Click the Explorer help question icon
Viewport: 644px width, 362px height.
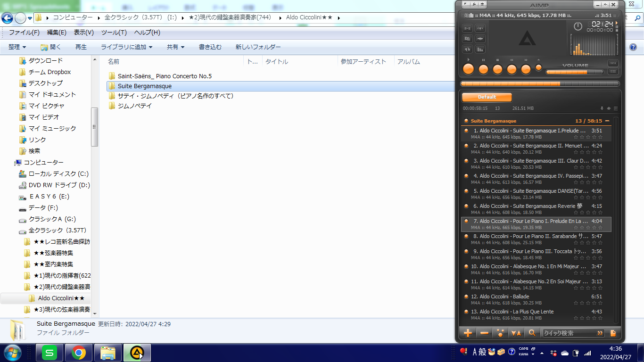(633, 47)
